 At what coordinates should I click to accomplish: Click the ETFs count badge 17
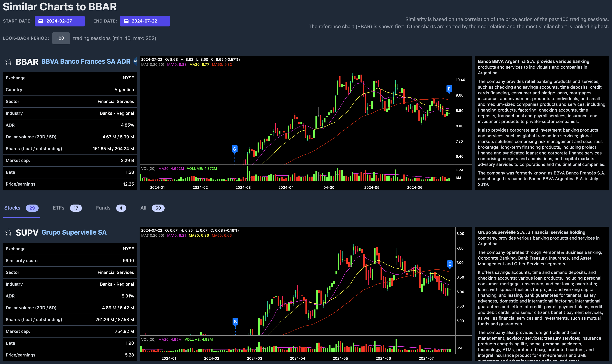(x=76, y=208)
